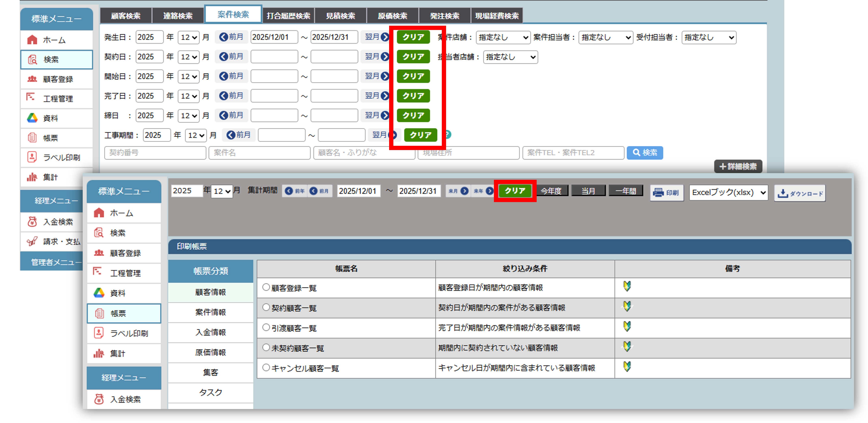Select the 引渡顧客一覧 radio button
The image size is (868, 423).
point(266,327)
